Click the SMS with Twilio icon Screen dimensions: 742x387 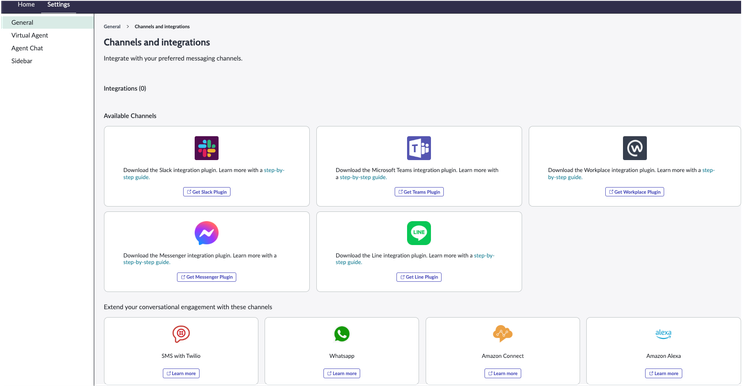pos(181,334)
